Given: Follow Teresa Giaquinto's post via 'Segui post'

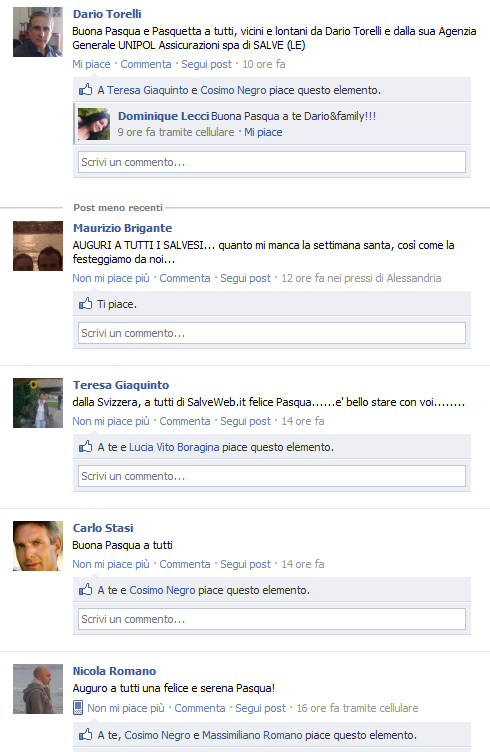Looking at the screenshot, I should click(245, 421).
